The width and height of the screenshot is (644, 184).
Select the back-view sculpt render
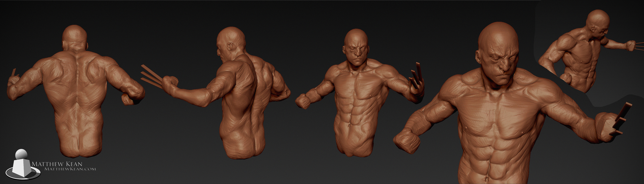76,91
